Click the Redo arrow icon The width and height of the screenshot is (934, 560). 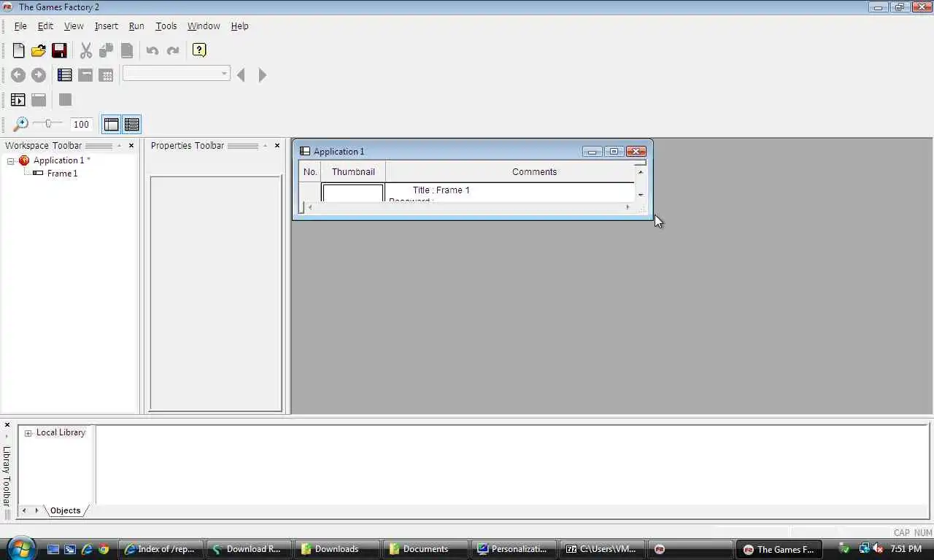tap(173, 50)
